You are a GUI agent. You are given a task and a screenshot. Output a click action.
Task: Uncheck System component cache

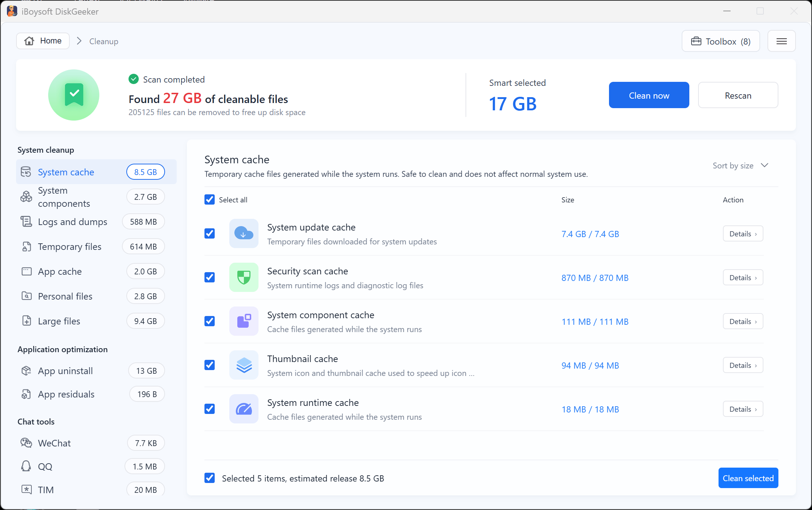[210, 321]
